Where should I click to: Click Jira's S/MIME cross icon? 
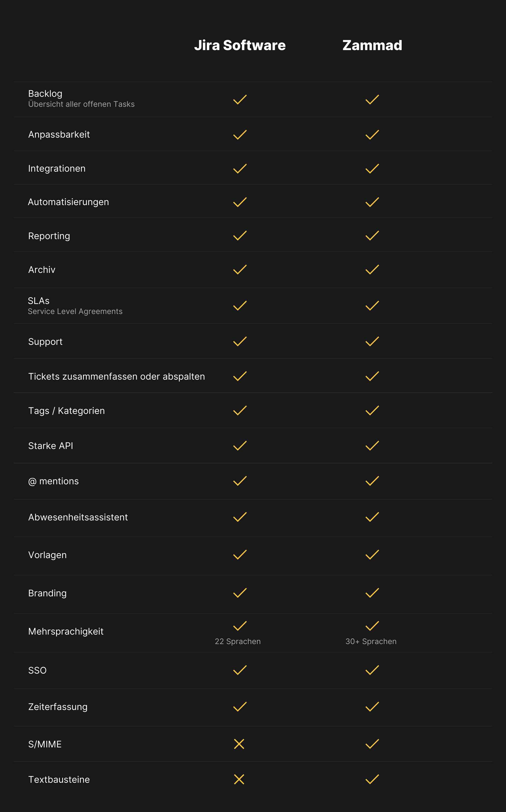click(239, 744)
